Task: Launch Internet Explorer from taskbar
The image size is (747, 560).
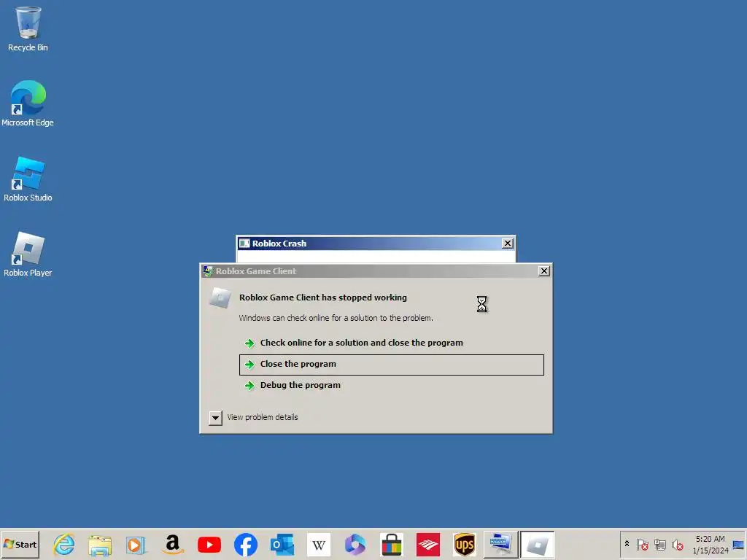Action: tap(64, 544)
